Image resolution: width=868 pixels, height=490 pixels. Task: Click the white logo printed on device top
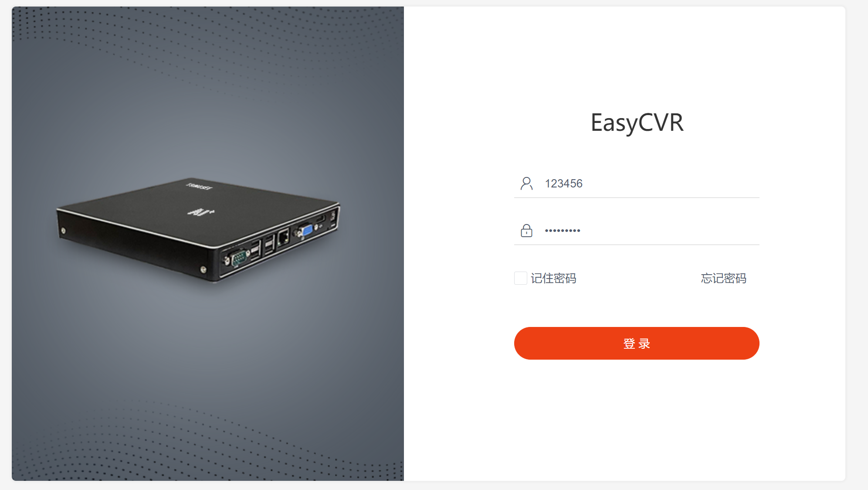point(201,212)
